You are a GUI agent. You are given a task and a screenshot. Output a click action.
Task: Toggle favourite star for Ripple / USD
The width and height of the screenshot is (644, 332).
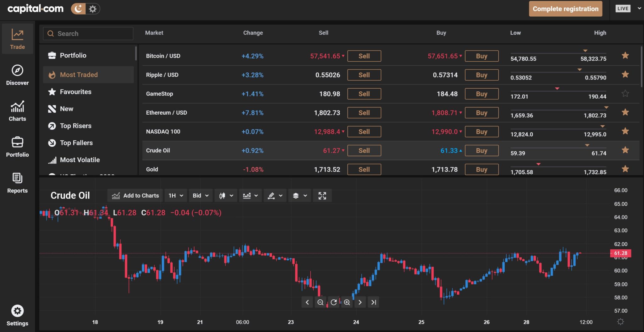point(625,74)
